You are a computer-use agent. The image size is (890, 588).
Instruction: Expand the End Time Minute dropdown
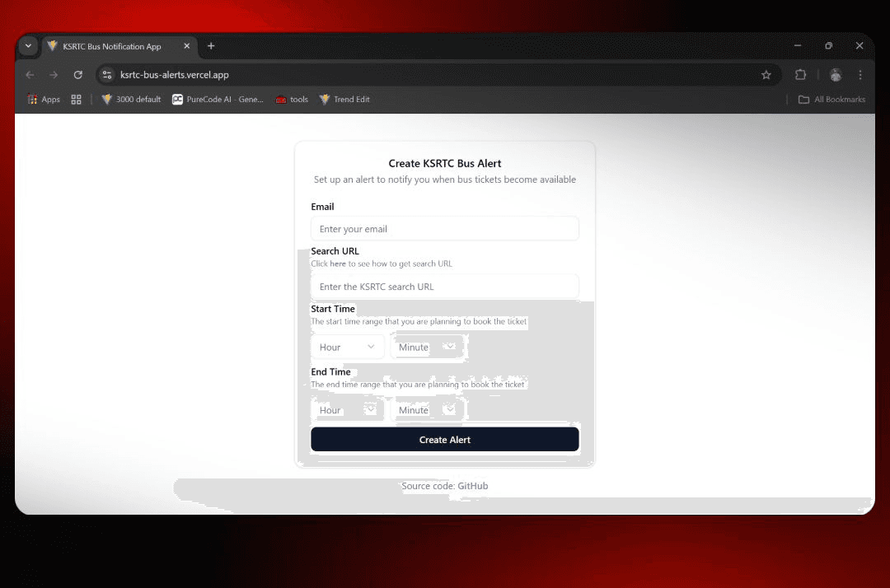pos(427,410)
